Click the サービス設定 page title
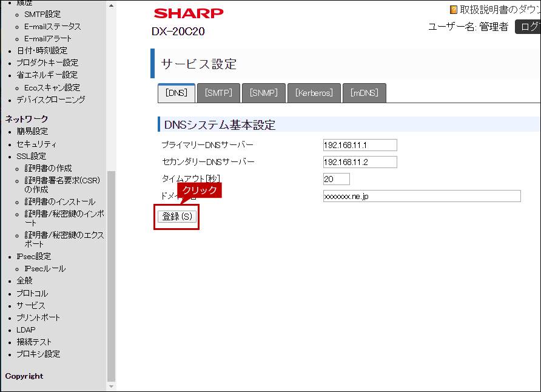The height and width of the screenshot is (392, 541). pyautogui.click(x=199, y=64)
